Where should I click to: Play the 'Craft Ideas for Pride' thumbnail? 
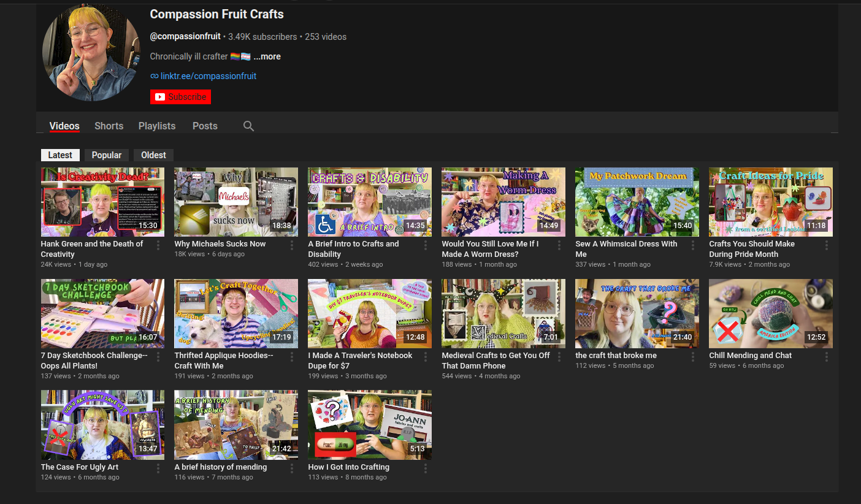[771, 202]
